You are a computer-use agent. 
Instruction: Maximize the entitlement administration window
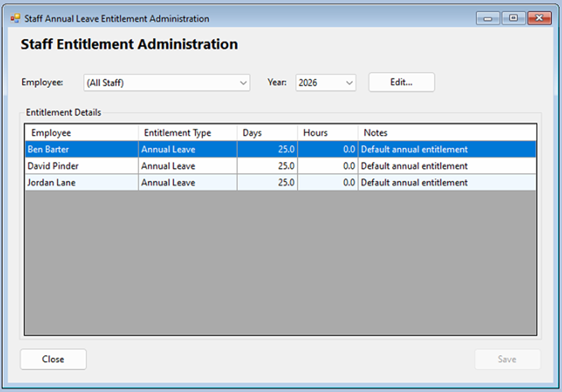point(513,18)
